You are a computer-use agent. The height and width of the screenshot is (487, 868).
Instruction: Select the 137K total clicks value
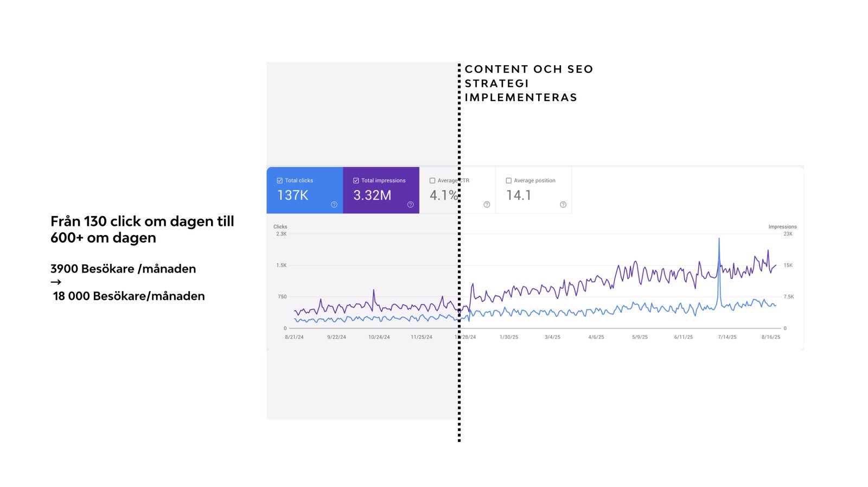pos(293,195)
